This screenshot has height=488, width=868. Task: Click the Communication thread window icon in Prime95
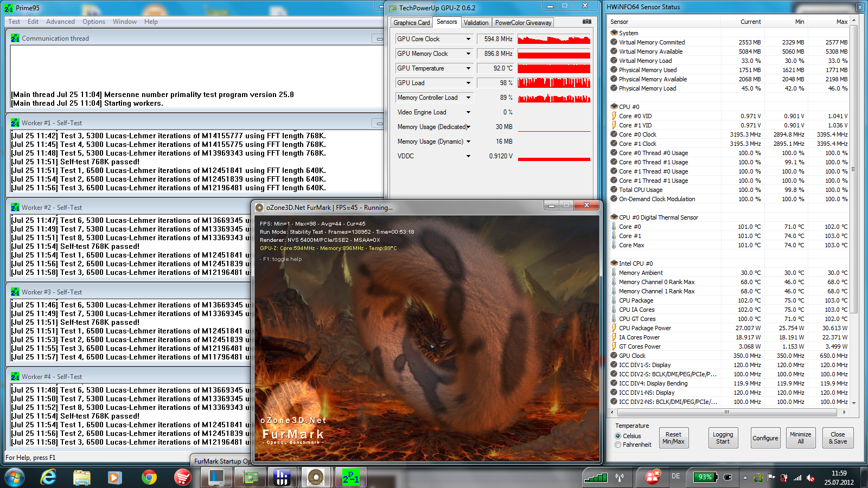click(15, 38)
